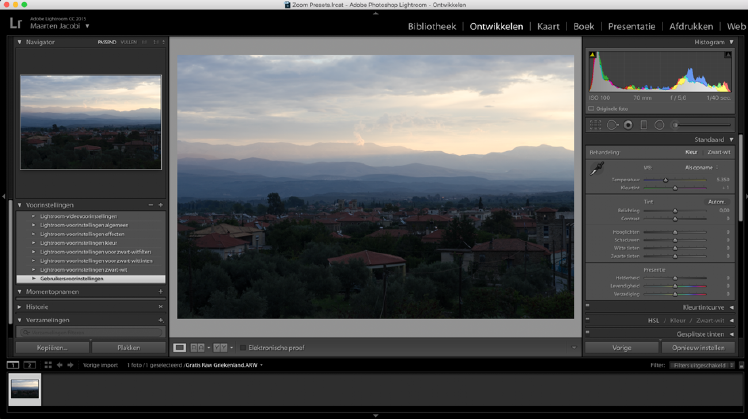Switch to Before/After Y|Y view
Screen dimensions: 748x419
[220, 348]
